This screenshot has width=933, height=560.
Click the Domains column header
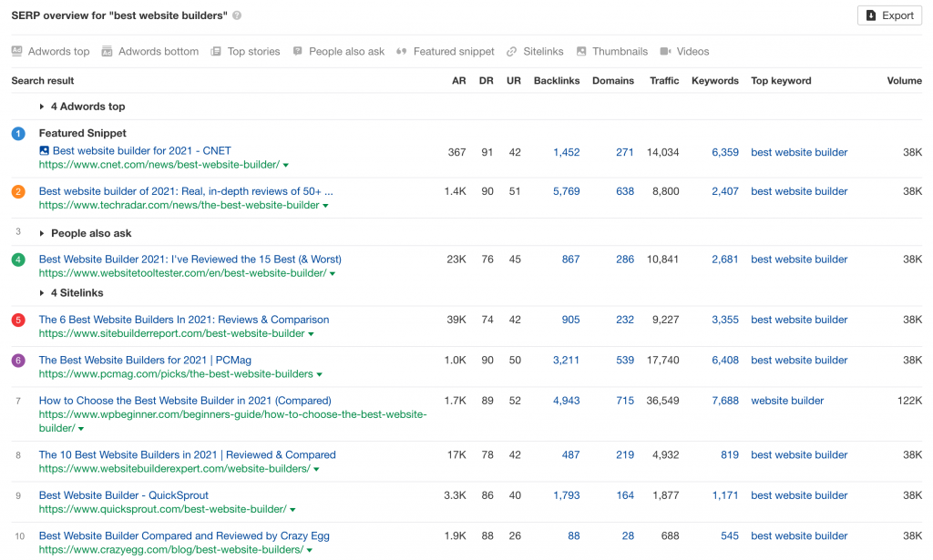click(x=613, y=81)
